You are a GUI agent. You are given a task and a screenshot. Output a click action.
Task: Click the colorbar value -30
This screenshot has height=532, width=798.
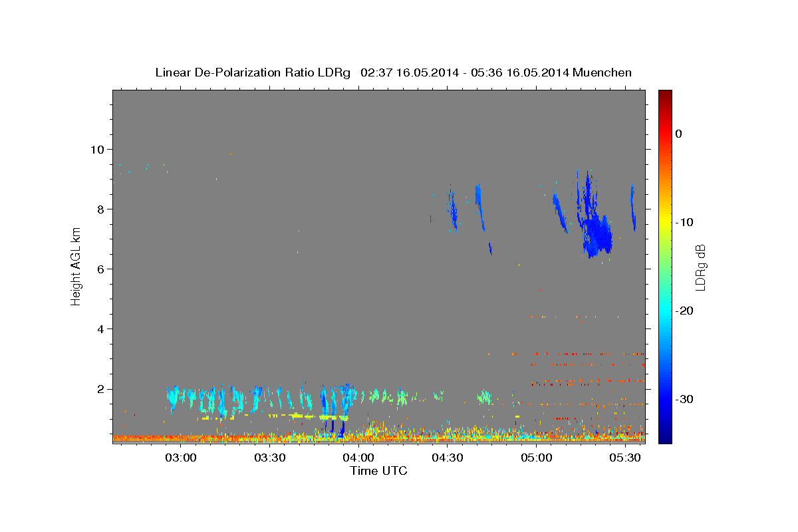(x=684, y=399)
